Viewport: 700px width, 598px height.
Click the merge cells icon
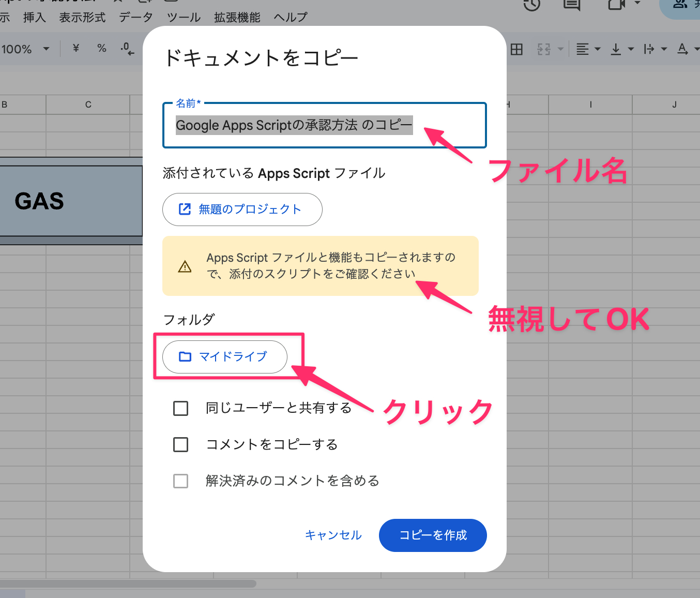point(544,49)
